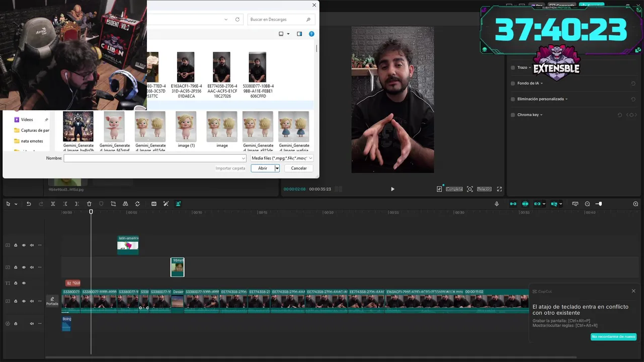Select the arrow pointer tool in timeline toolbar

(x=8, y=204)
